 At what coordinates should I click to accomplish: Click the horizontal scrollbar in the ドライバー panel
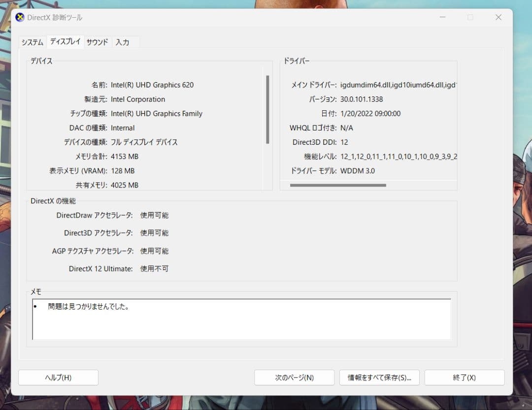pyautogui.click(x=338, y=185)
